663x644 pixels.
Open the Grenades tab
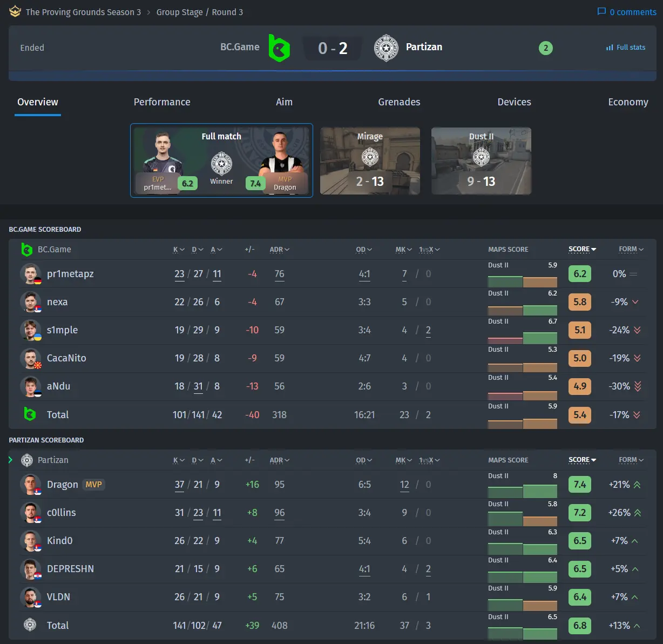click(399, 102)
